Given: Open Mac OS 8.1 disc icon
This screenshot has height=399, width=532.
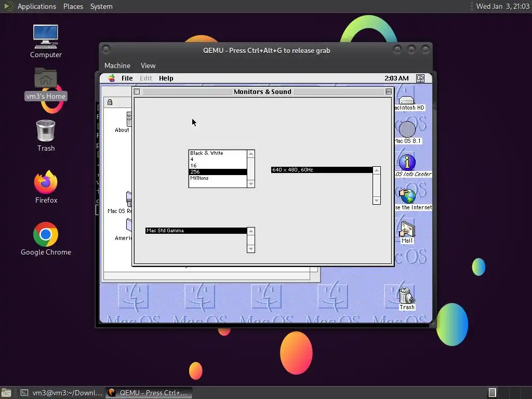Looking at the screenshot, I should point(407,129).
